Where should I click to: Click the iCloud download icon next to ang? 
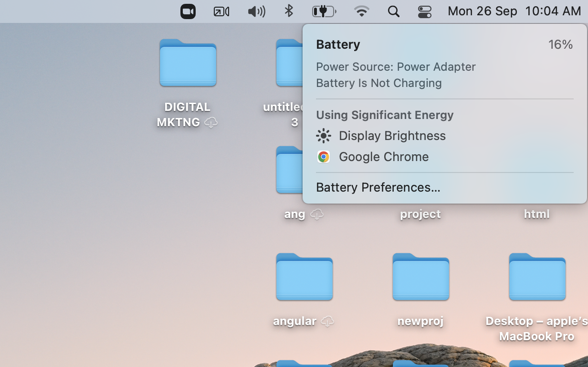pyautogui.click(x=316, y=215)
